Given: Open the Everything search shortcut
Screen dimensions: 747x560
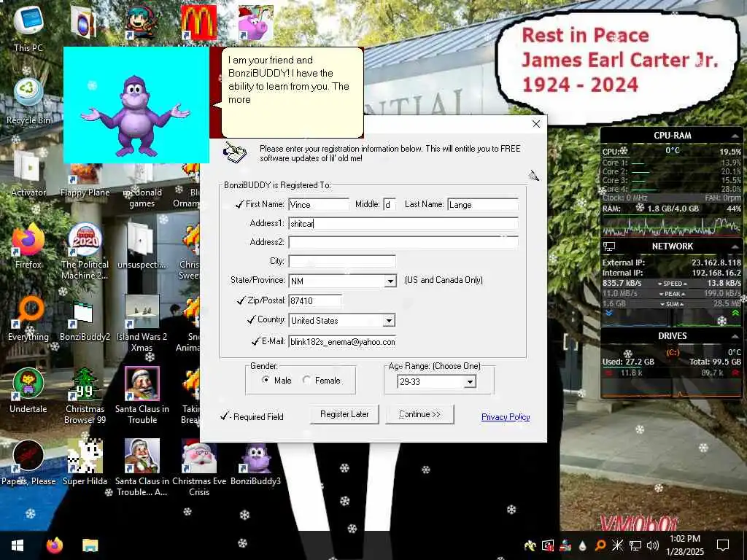Looking at the screenshot, I should pos(28,318).
